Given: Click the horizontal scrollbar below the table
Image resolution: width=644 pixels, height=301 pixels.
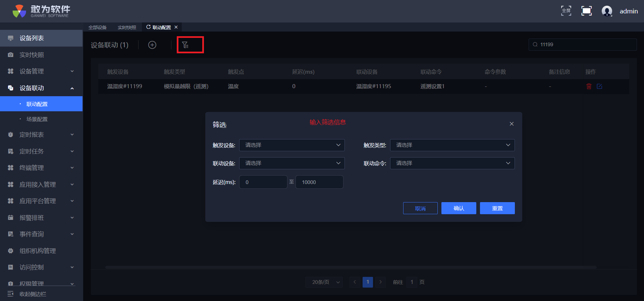Looking at the screenshot, I should pos(351,267).
